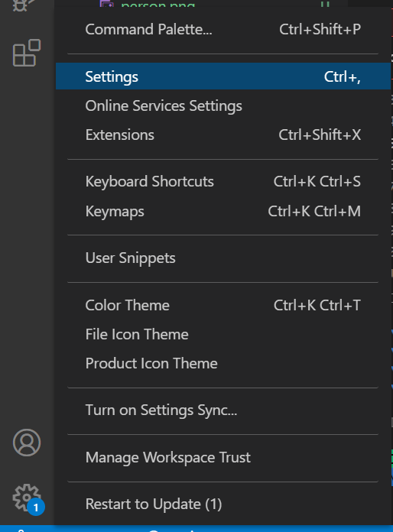Screen dimensions: 393x532
Task: Click Restart to Update (1)
Action: tap(223, 504)
